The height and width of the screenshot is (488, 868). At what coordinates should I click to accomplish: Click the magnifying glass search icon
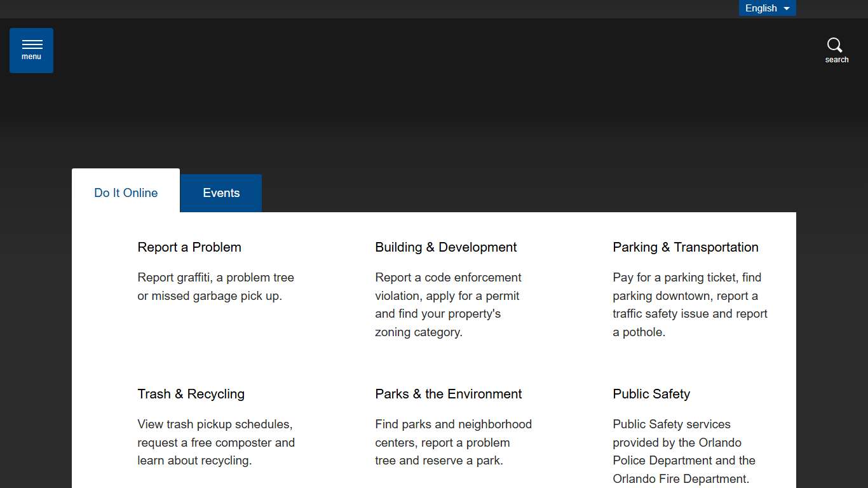tap(834, 45)
